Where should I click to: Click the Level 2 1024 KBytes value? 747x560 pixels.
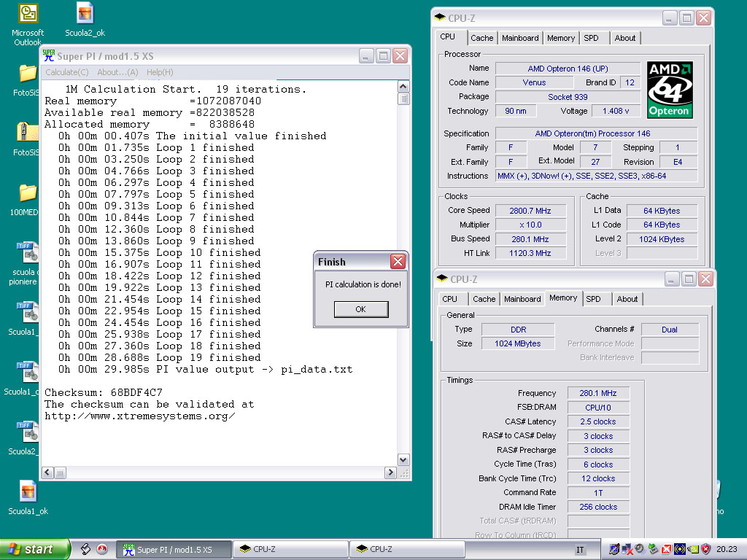click(x=662, y=239)
